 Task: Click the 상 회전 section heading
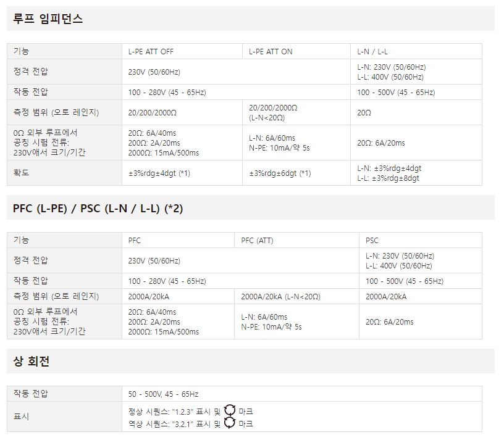click(x=31, y=361)
